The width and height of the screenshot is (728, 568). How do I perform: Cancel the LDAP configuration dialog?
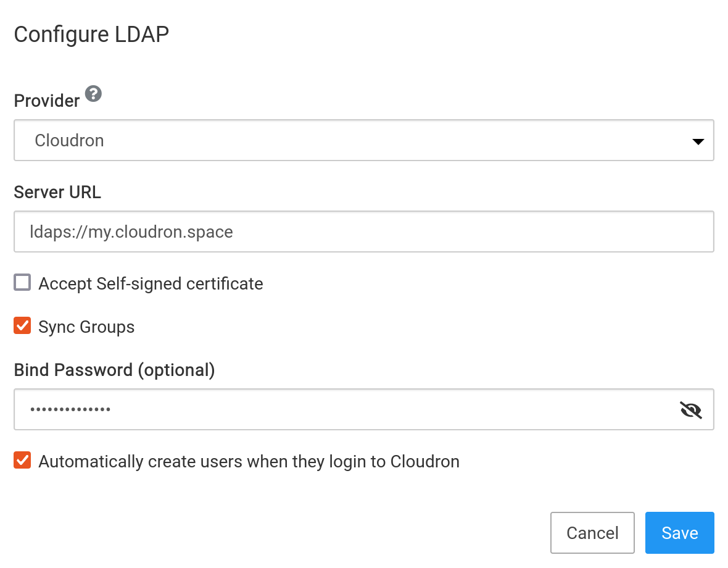(x=592, y=533)
